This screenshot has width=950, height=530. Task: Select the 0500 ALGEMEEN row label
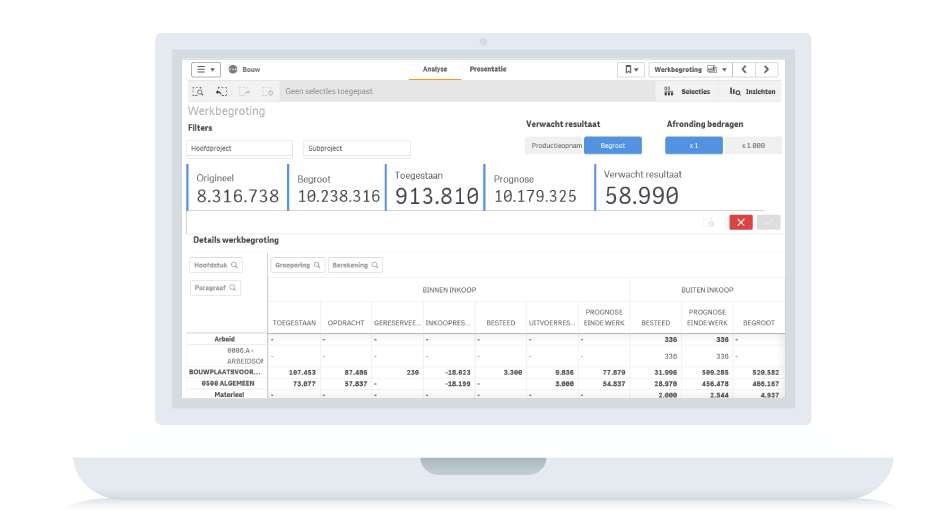click(x=228, y=383)
